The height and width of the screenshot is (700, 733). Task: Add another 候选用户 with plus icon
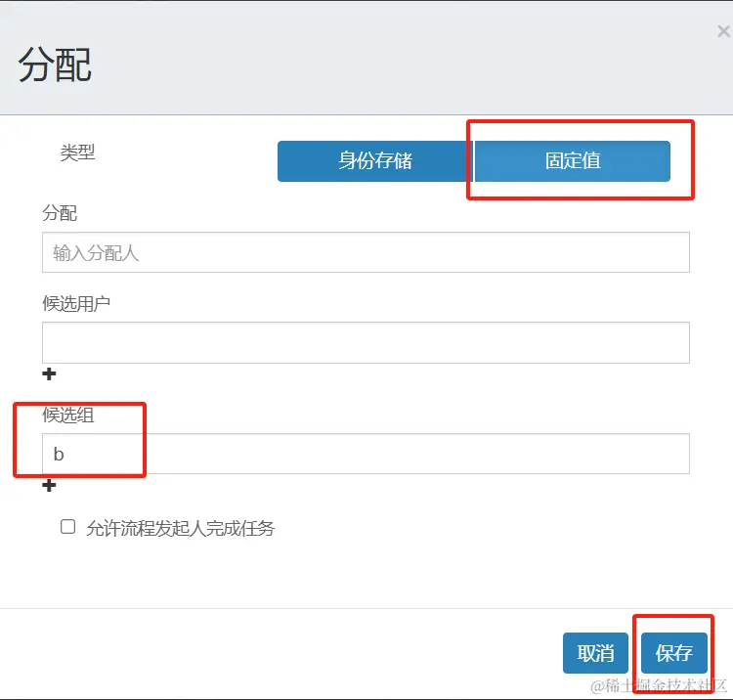(49, 374)
